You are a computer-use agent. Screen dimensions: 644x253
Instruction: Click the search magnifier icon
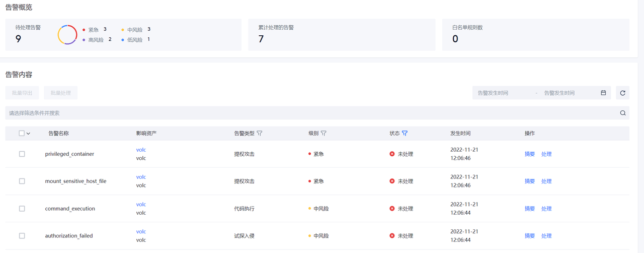tap(623, 113)
